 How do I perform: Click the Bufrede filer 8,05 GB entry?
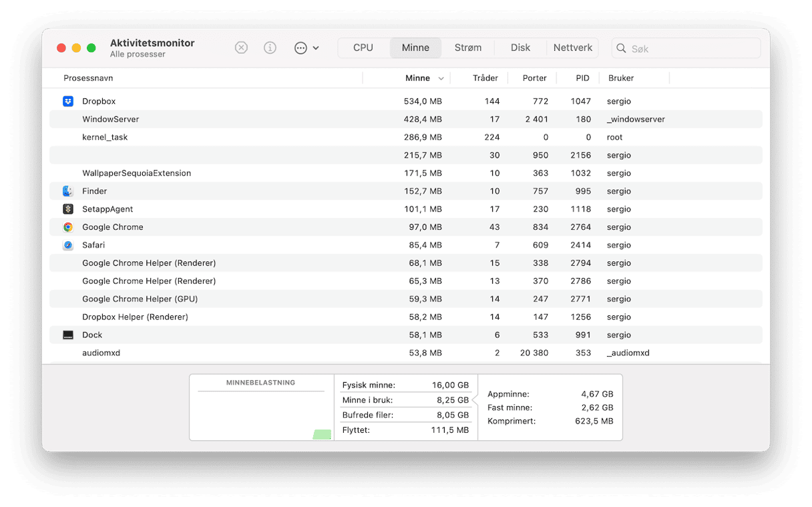click(x=405, y=415)
